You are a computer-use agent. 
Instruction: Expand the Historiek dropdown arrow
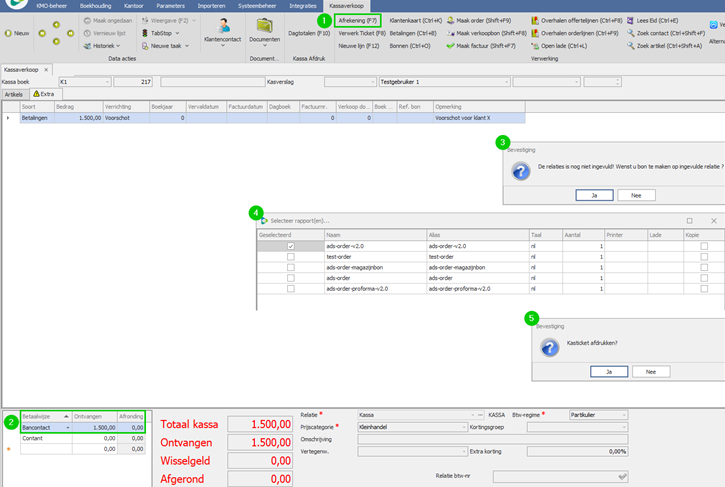(x=118, y=46)
